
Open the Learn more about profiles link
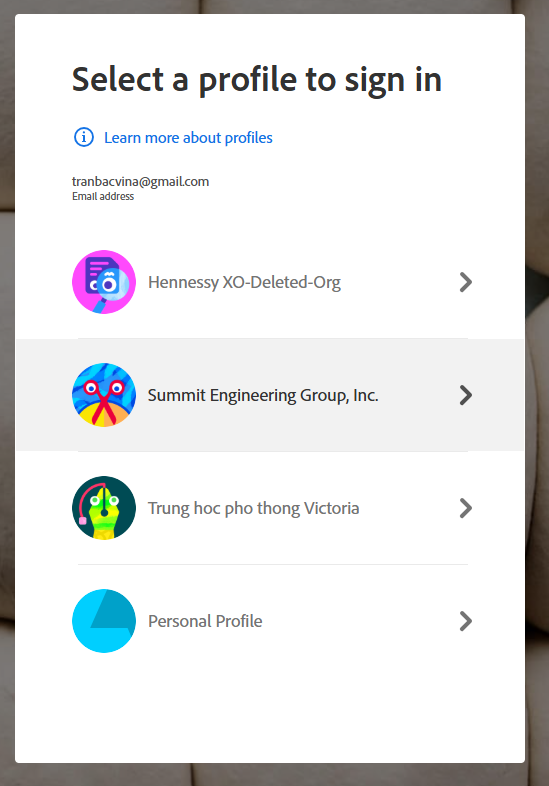click(x=188, y=138)
